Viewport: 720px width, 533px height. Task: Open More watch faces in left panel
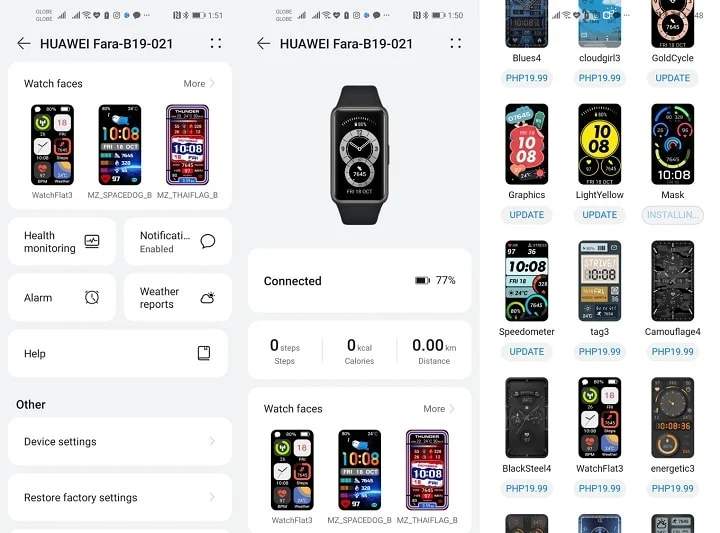click(199, 84)
